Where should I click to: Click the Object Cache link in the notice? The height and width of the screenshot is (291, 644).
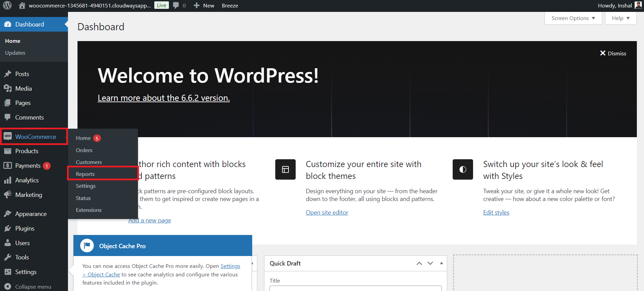click(101, 274)
